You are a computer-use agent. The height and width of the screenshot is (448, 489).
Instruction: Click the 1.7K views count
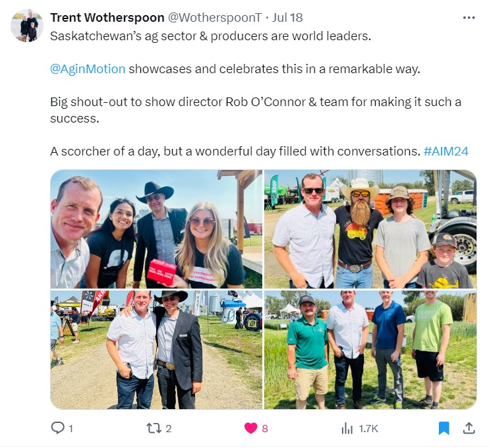(x=368, y=429)
